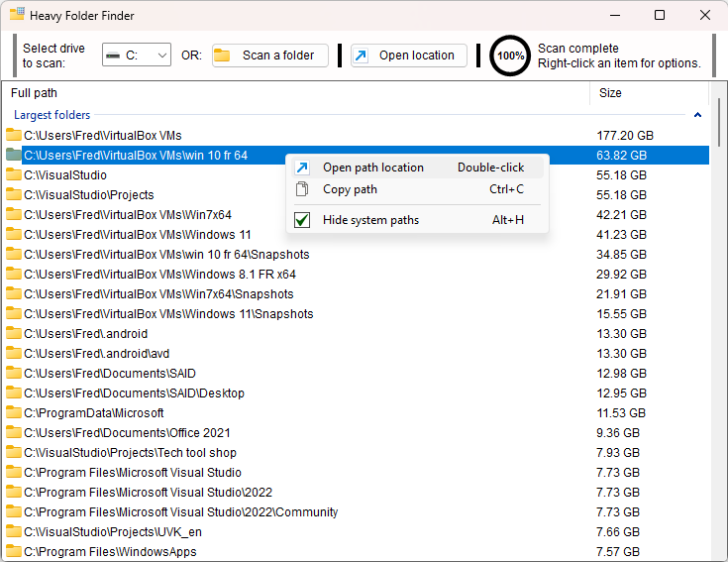Viewport: 728px width, 562px height.
Task: Click folder icon of win 10 fr 64\Snapshots row
Action: (14, 254)
